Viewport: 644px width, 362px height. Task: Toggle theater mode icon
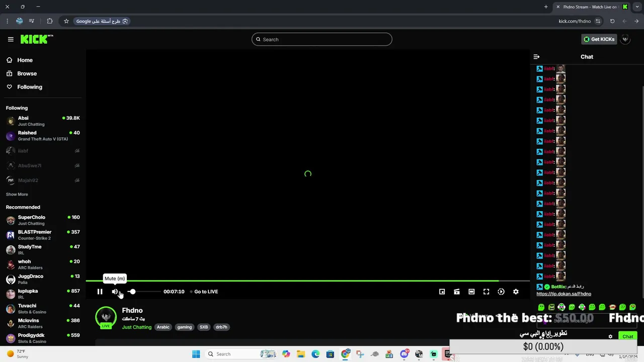tap(471, 292)
